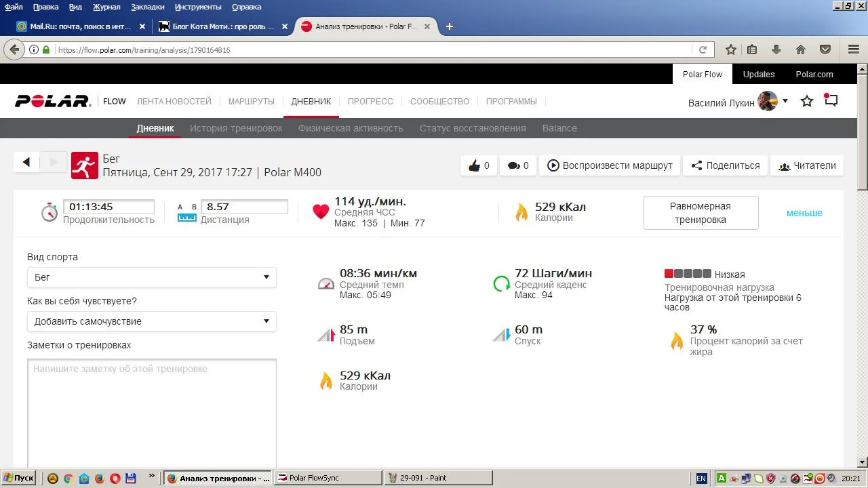Click Firefox home toolbar icon
This screenshot has width=868, height=488.
click(801, 49)
